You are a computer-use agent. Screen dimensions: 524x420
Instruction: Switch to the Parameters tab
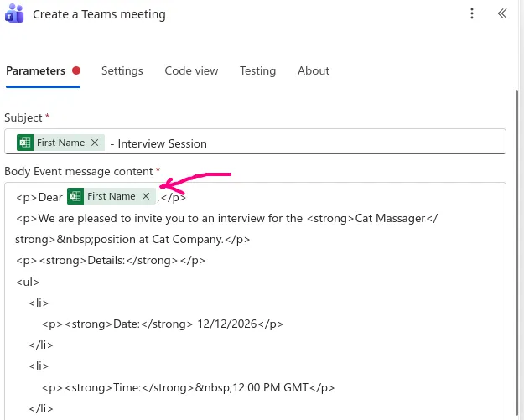[x=35, y=70]
